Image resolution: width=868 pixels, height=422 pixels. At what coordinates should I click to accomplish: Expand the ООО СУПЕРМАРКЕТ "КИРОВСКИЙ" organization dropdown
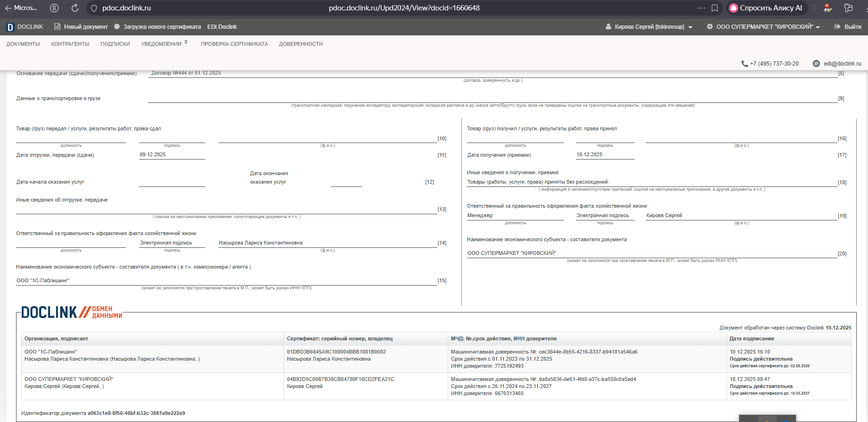pyautogui.click(x=763, y=27)
